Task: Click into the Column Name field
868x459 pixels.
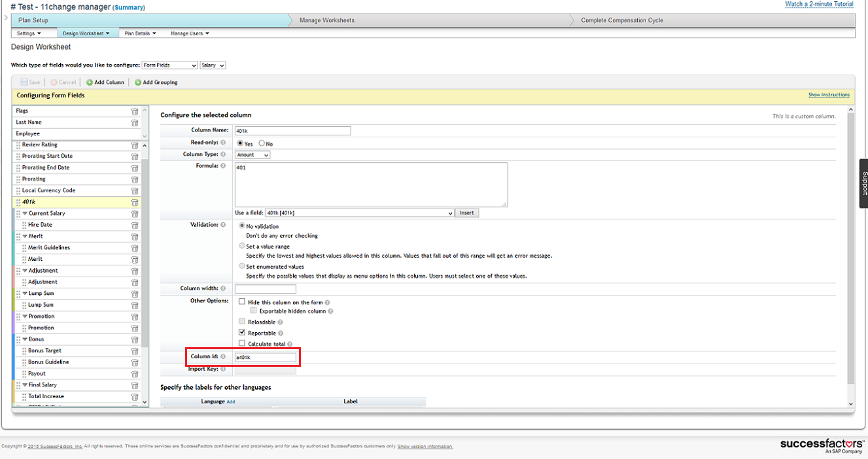Action: pos(293,131)
